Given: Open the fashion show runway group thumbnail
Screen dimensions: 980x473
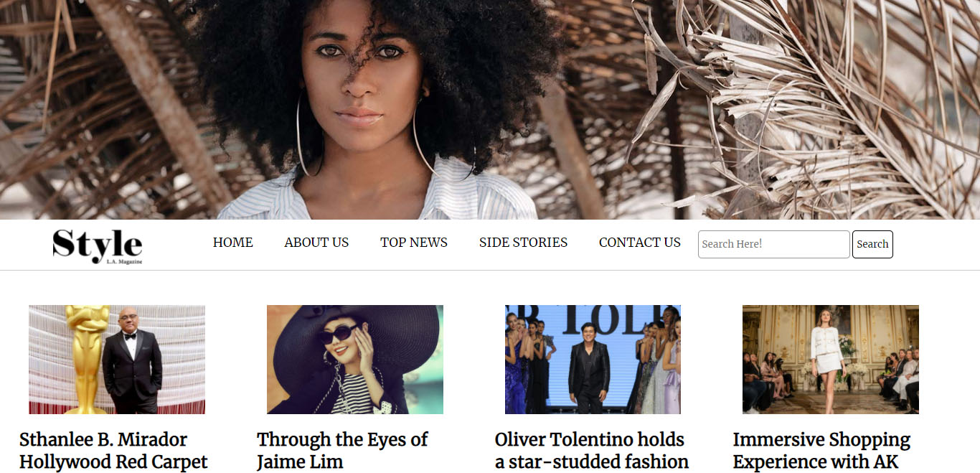Looking at the screenshot, I should [x=593, y=360].
